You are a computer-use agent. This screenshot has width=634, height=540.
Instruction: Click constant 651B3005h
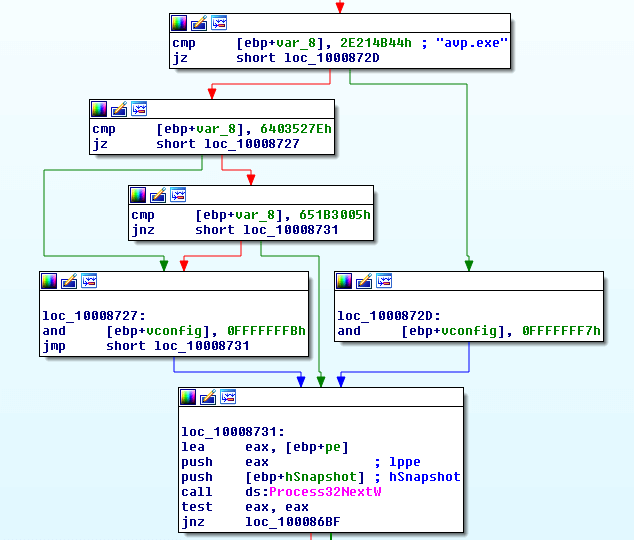click(335, 215)
